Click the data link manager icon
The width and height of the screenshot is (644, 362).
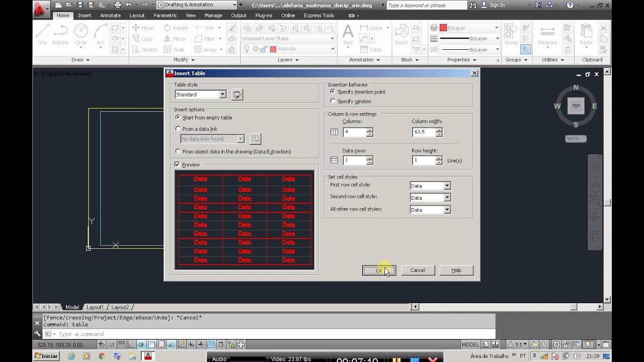(x=255, y=139)
